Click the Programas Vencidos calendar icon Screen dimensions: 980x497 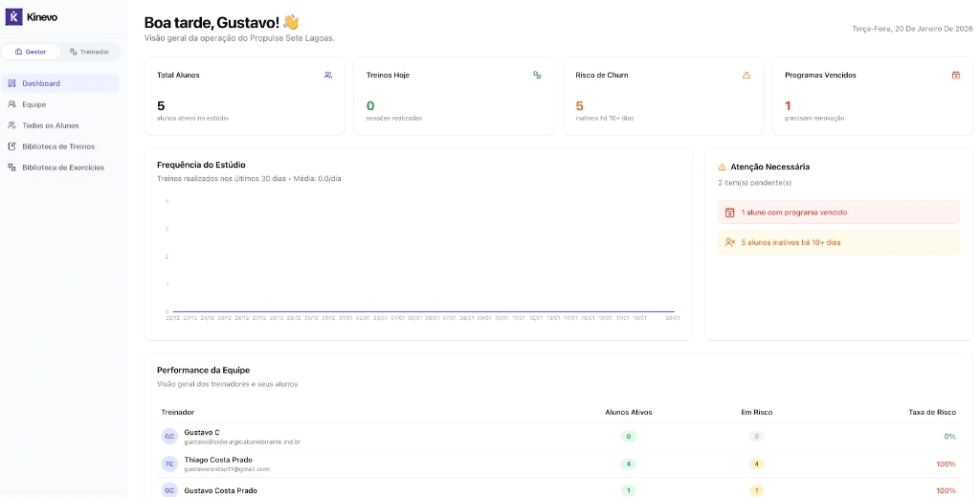[x=956, y=75]
